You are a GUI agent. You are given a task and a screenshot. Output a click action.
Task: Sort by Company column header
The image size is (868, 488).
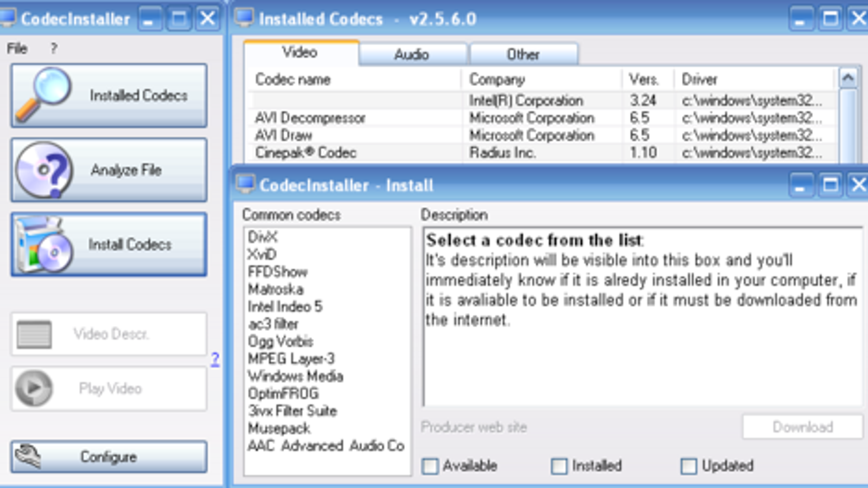[542, 80]
